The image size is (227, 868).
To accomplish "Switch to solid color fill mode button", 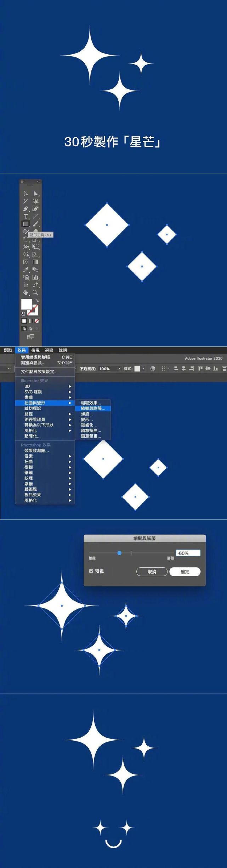I will [x=24, y=321].
